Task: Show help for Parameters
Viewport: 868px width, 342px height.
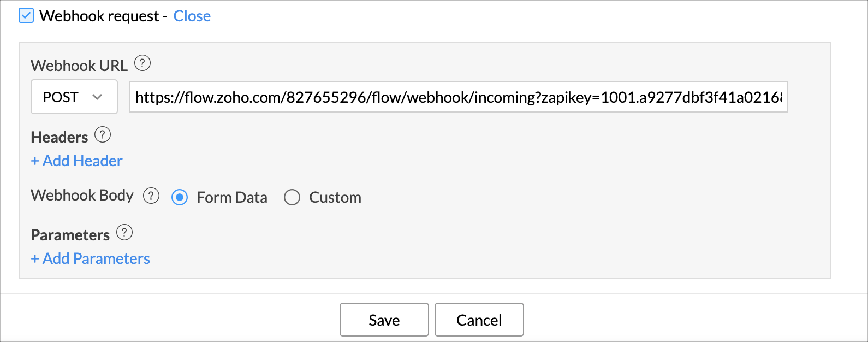Action: pyautogui.click(x=124, y=233)
